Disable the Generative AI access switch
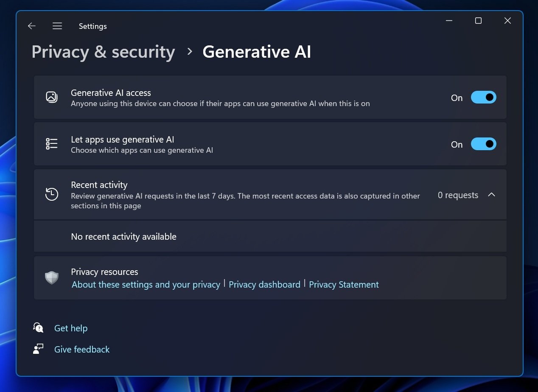 click(x=483, y=97)
